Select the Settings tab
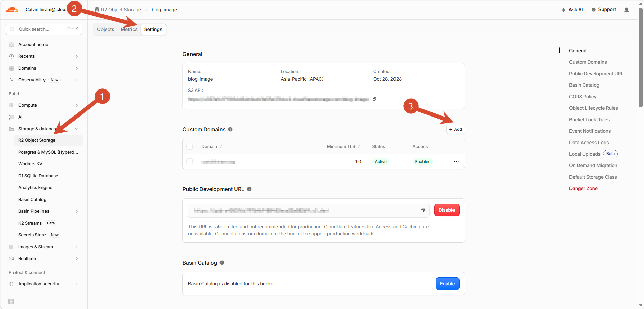 pos(153,29)
